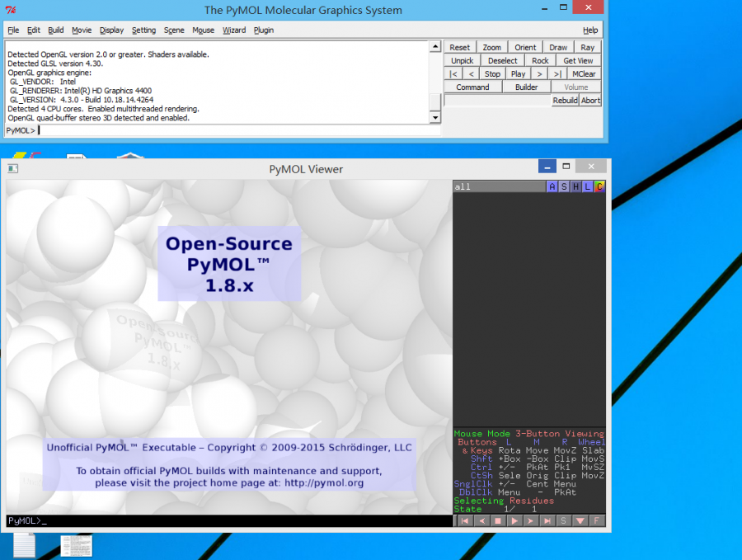The image size is (742, 560).
Task: Click the Rebuild button
Action: click(x=565, y=101)
